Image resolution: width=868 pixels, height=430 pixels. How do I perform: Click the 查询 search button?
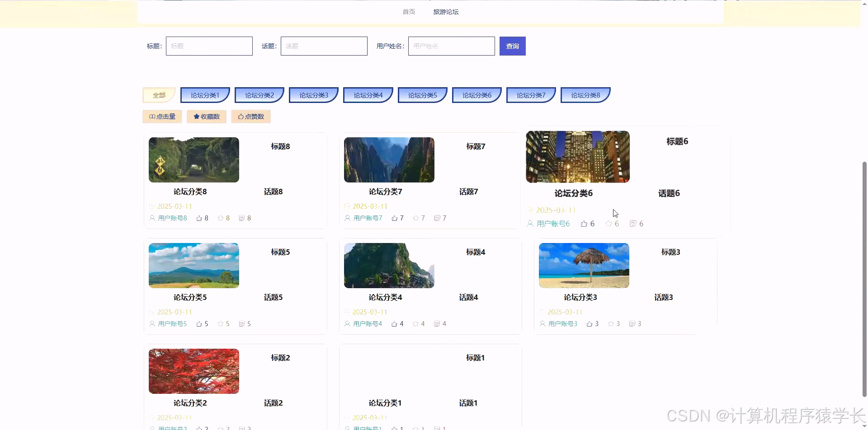coord(512,46)
